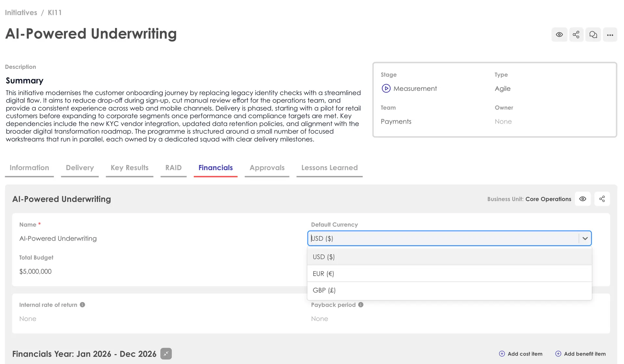Image resolution: width=624 pixels, height=364 pixels.
Task: Click the Owner None value
Action: (x=503, y=121)
